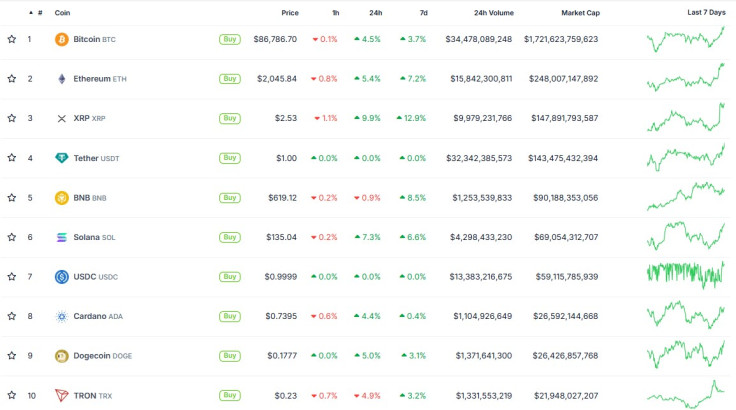Click the Bitcoin orange logo icon
The width and height of the screenshot is (736, 410).
[x=61, y=39]
